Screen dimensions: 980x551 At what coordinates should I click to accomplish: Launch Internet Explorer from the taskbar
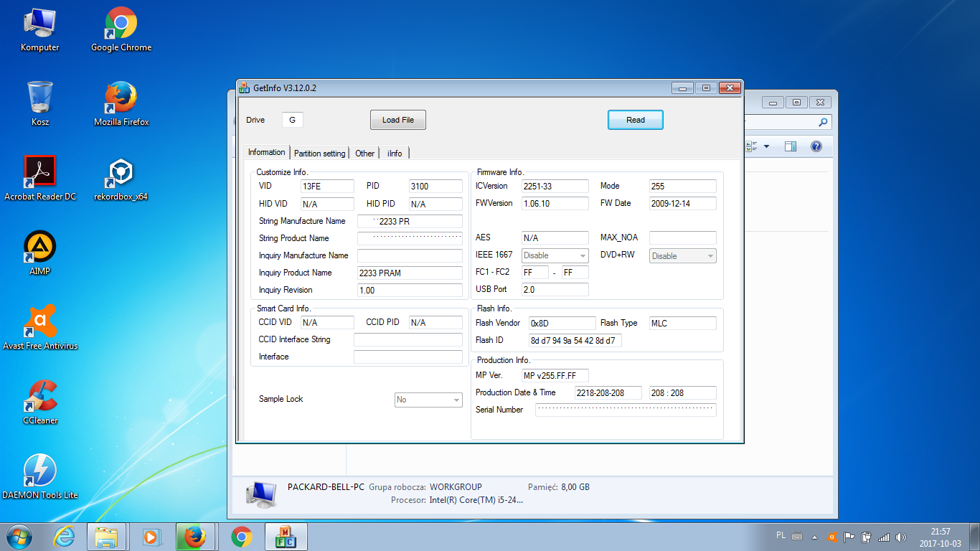pos(65,536)
